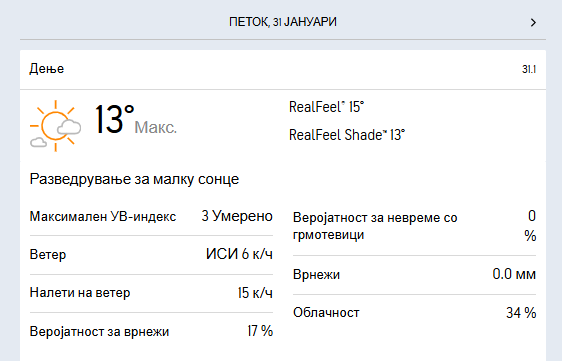Click the 3 Умерено UV value
Viewport: 562px width, 361px height.
(237, 216)
